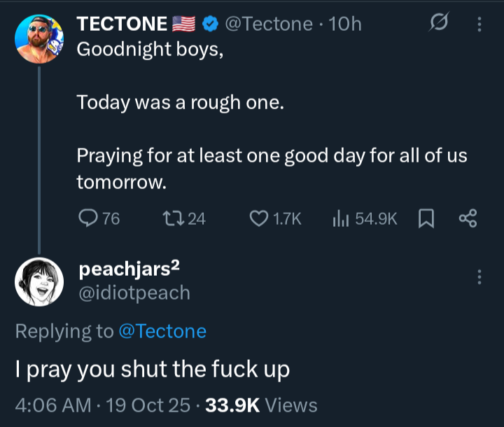This screenshot has height=427, width=504.
Task: Like the Tectone goodnight tweet
Action: click(x=259, y=219)
